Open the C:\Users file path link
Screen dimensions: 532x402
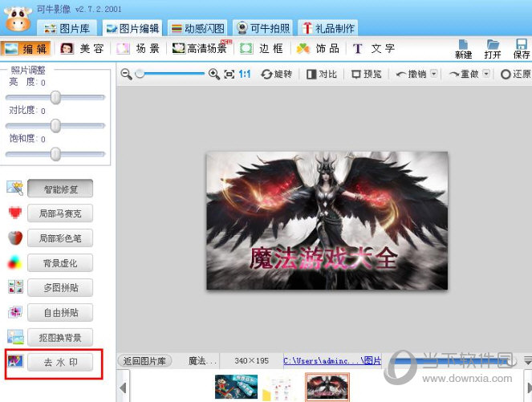332,361
